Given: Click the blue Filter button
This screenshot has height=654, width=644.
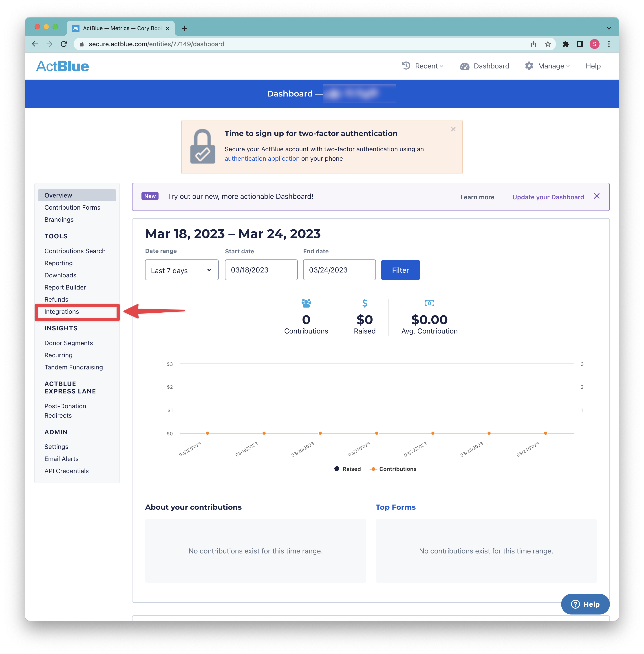Looking at the screenshot, I should 400,270.
